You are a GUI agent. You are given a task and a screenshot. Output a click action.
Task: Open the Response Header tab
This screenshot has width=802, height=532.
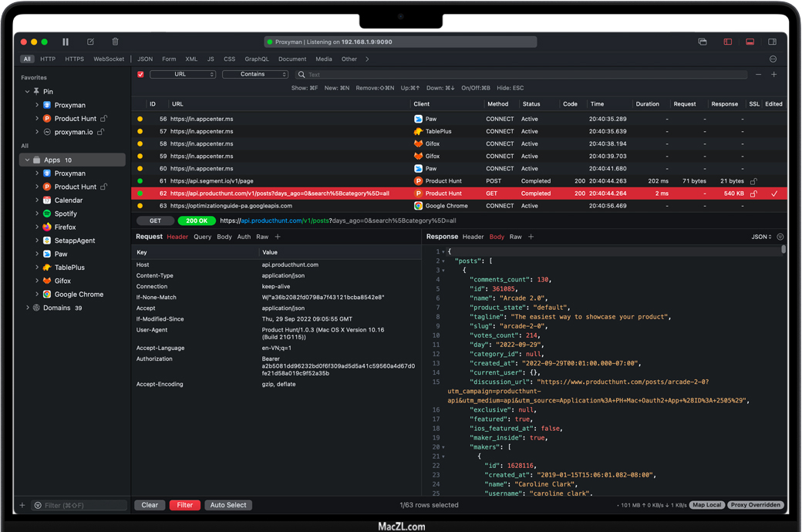point(473,237)
